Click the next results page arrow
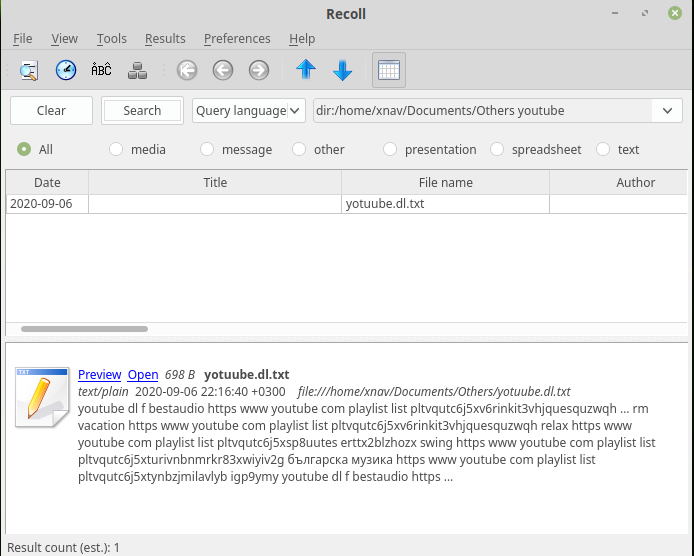 (x=259, y=70)
